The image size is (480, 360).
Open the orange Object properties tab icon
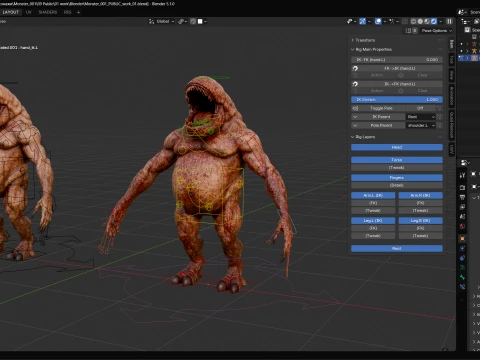pyautogui.click(x=462, y=239)
